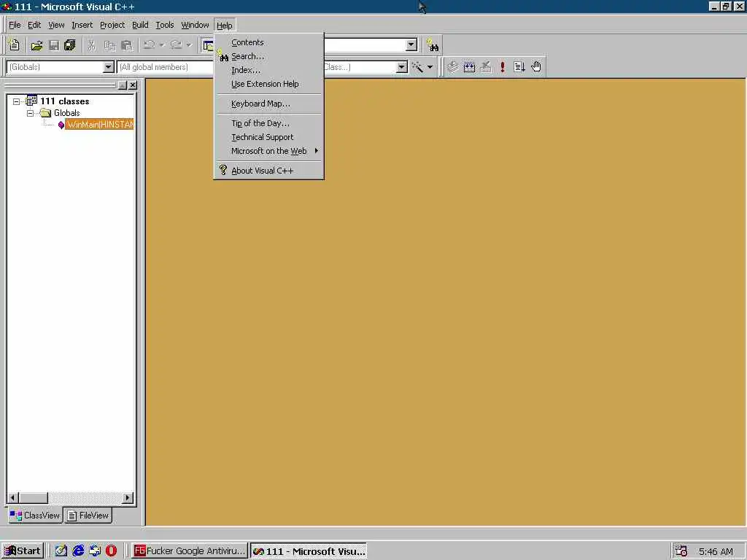Viewport: 747px width, 560px height.
Task: Click the Windows Start button
Action: pyautogui.click(x=23, y=551)
